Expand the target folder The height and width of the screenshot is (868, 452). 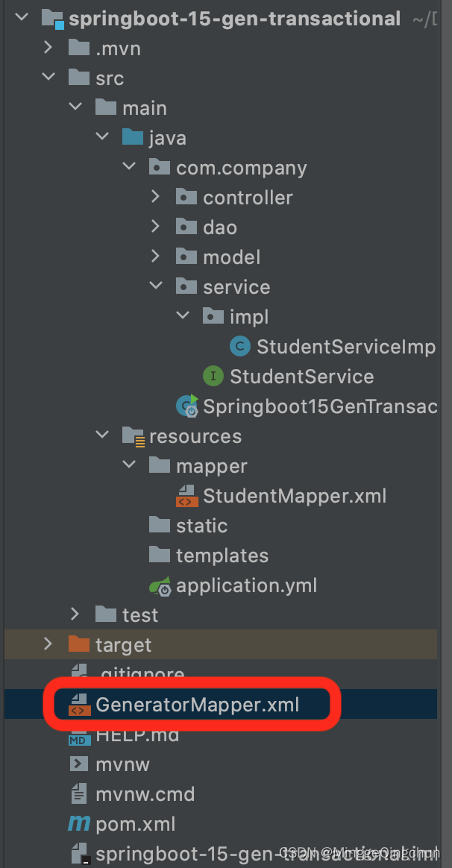(x=48, y=644)
